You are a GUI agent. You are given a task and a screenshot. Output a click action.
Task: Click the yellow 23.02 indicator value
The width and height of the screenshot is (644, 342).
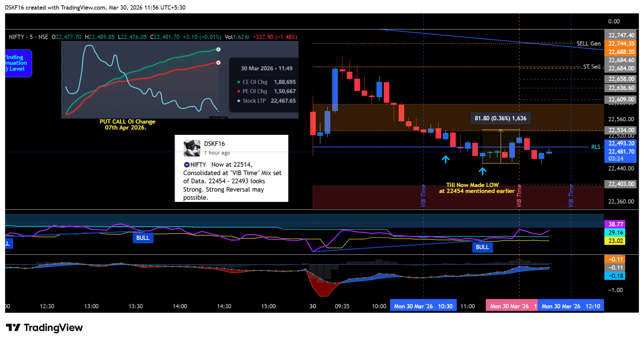[615, 241]
